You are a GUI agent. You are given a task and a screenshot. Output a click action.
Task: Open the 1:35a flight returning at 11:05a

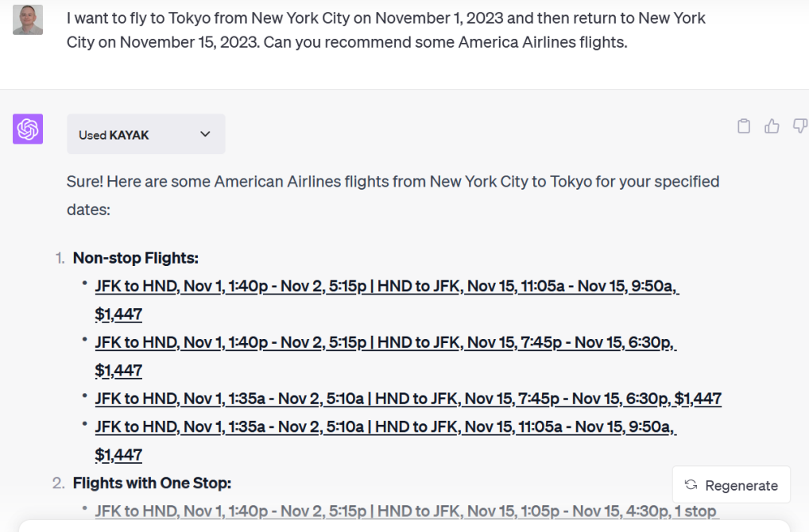click(x=385, y=426)
